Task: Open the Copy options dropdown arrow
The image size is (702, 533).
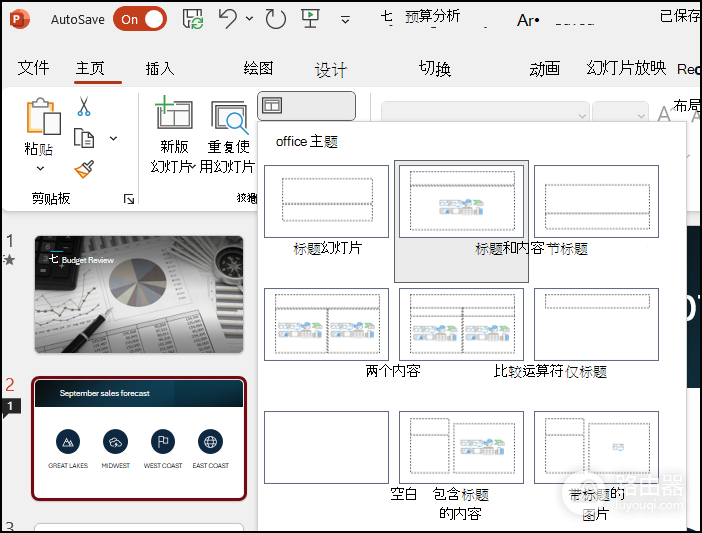Action: (x=114, y=139)
